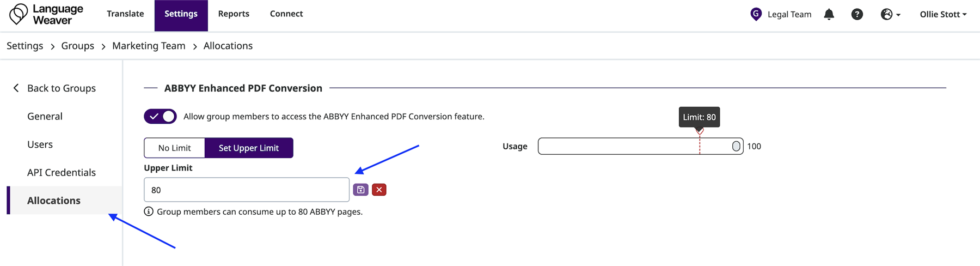The width and height of the screenshot is (980, 266).
Task: Click the Upper Limit input field
Action: [x=246, y=190]
